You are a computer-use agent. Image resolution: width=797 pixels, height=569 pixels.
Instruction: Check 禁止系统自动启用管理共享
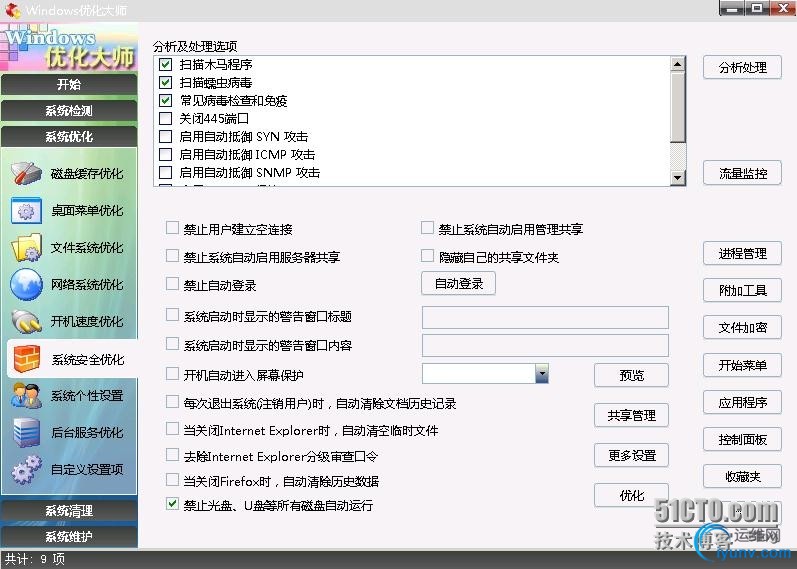[427, 228]
